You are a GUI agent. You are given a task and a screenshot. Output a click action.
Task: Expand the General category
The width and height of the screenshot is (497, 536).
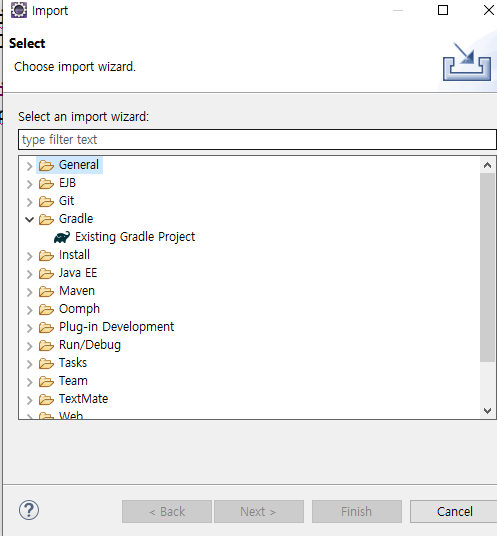point(29,166)
